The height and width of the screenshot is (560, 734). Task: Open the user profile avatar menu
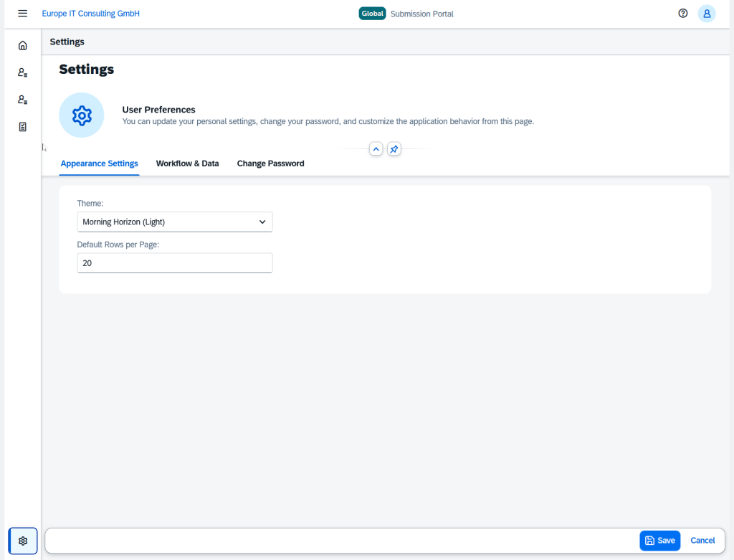707,14
